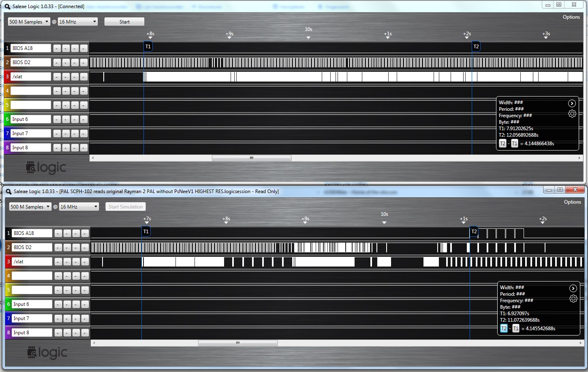
Task: Select T2 timing marker flag in top window
Action: tap(476, 47)
